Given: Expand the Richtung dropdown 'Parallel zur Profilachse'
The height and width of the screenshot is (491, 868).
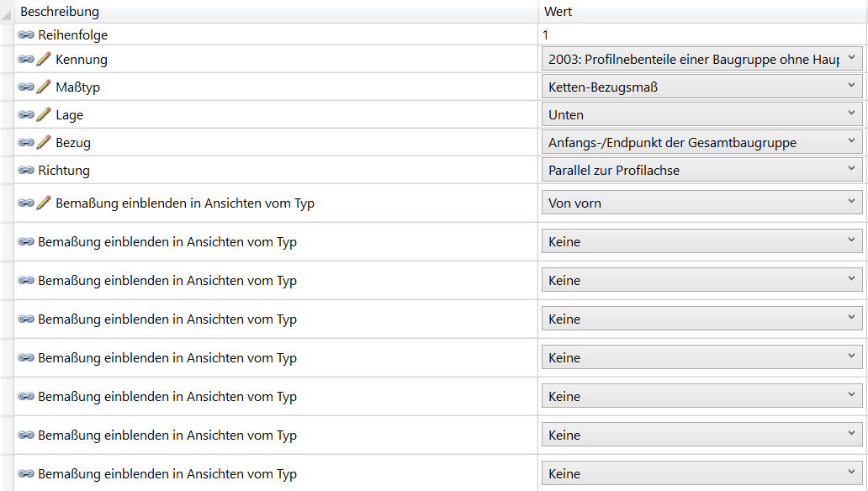Looking at the screenshot, I should (701, 170).
